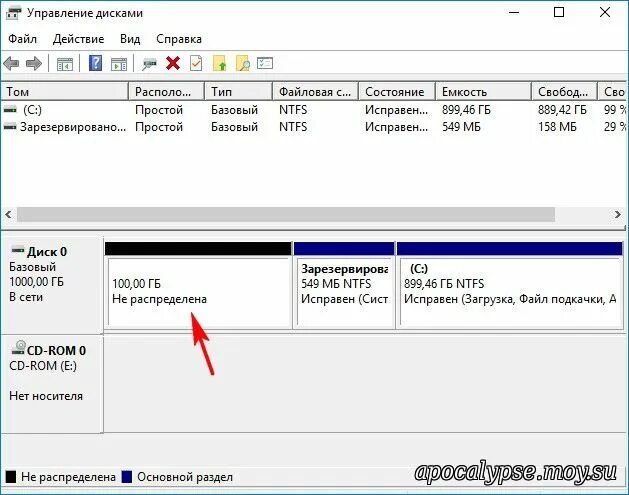
Task: Sort by the Располо... column header
Action: pyautogui.click(x=166, y=92)
